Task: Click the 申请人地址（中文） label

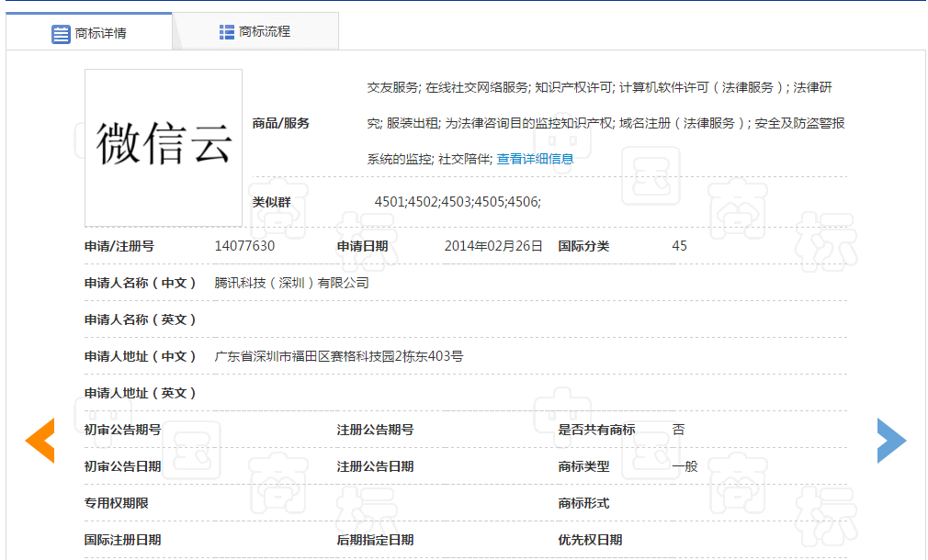Action: (x=141, y=356)
